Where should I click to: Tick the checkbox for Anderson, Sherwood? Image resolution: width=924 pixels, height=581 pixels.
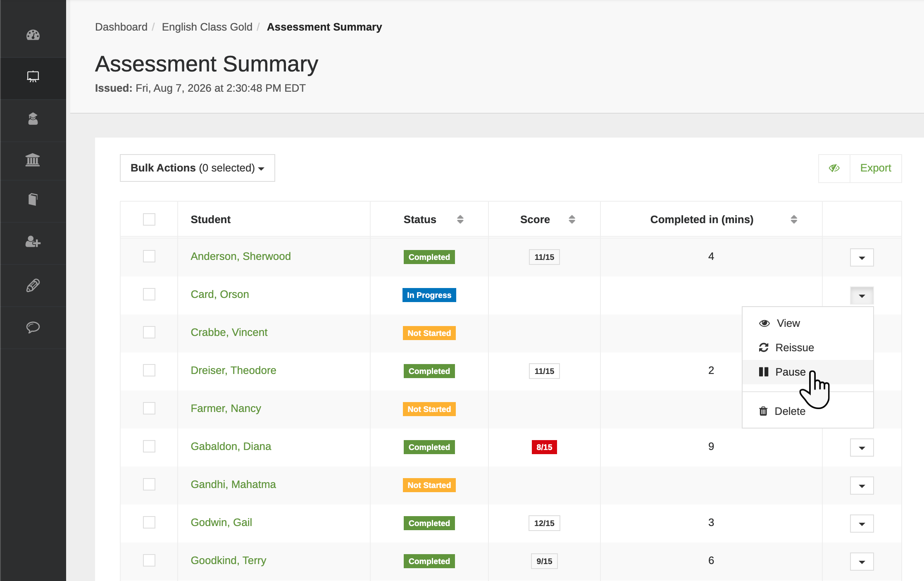coord(149,256)
